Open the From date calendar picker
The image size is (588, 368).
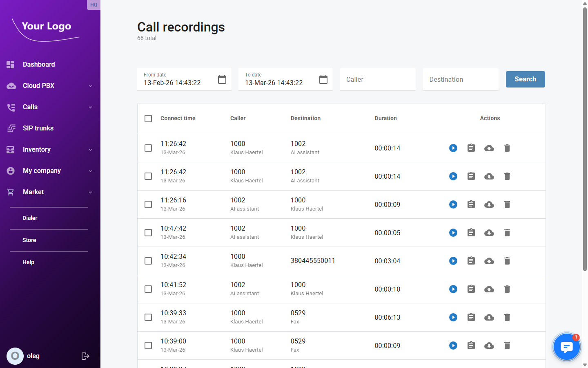pos(222,79)
